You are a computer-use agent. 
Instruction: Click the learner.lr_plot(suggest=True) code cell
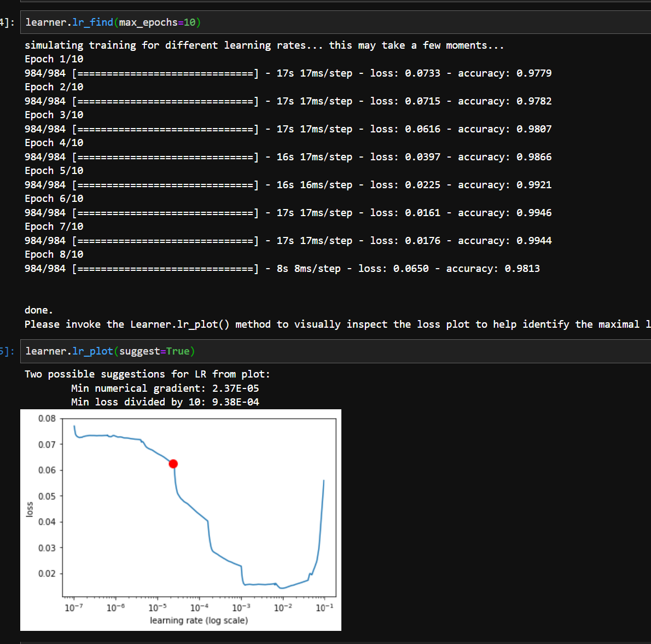coord(335,351)
